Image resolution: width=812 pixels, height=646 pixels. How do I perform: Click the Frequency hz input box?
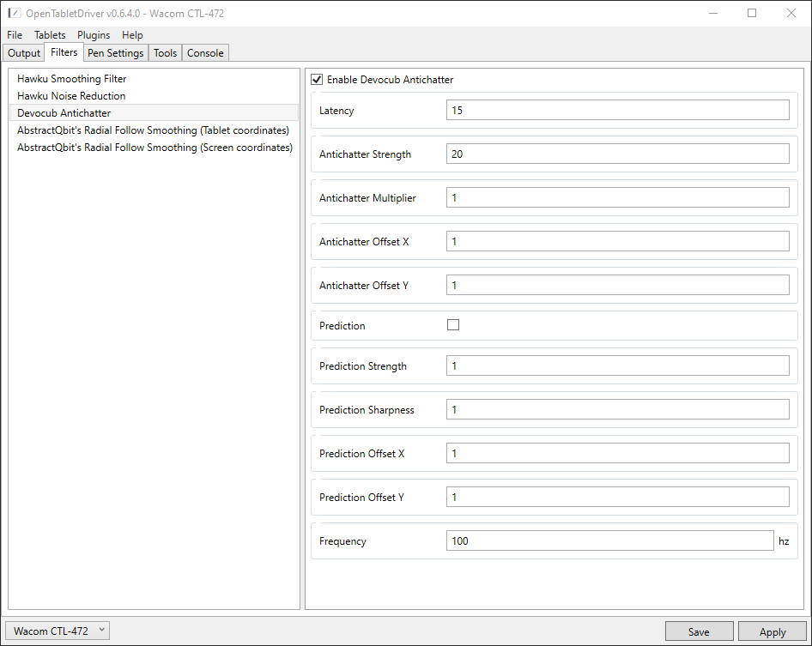point(609,540)
